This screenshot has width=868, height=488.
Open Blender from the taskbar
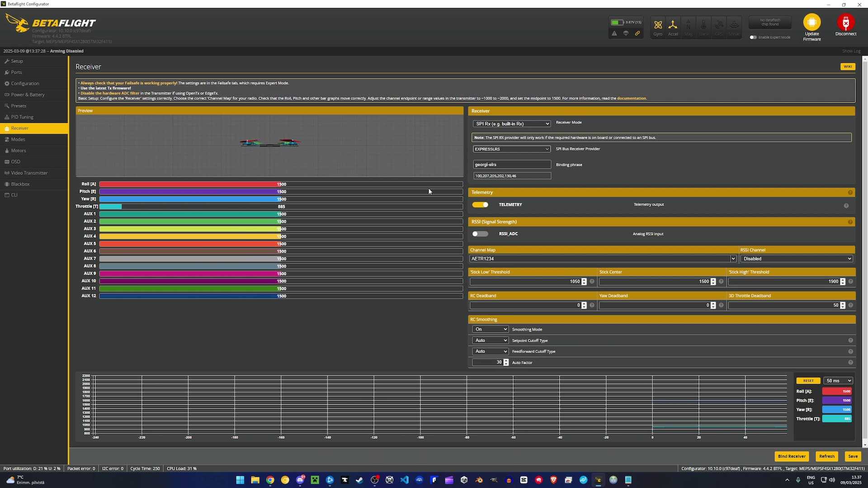[479, 480]
